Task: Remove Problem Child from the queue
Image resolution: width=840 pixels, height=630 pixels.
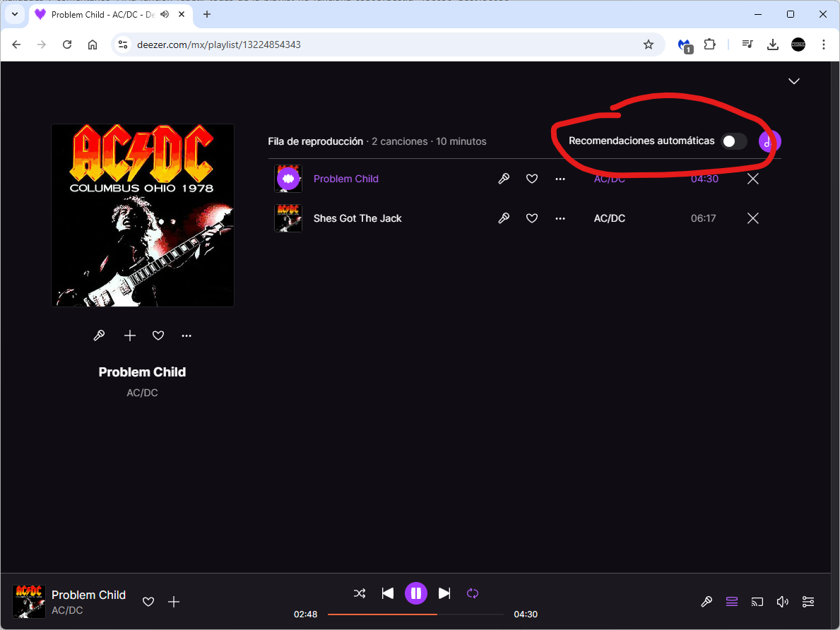Action: pos(752,179)
